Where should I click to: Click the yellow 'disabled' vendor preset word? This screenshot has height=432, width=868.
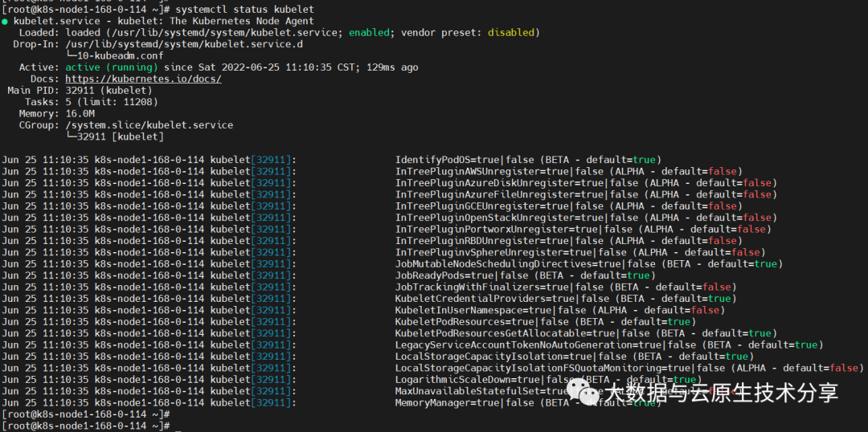pyautogui.click(x=511, y=33)
